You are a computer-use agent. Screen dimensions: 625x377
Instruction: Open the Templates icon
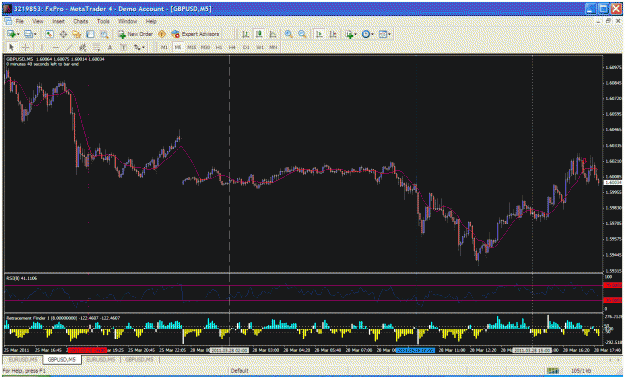coord(383,34)
